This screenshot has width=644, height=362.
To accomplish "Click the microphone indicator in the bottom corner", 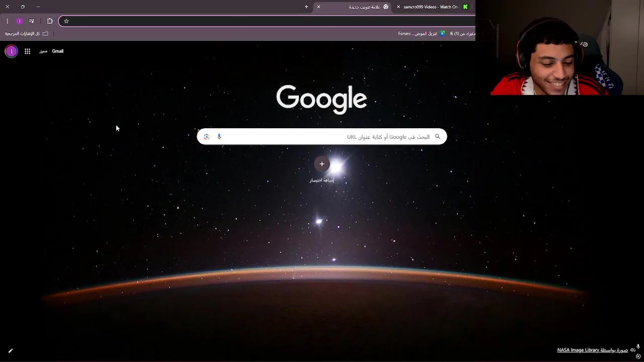I will [638, 346].
